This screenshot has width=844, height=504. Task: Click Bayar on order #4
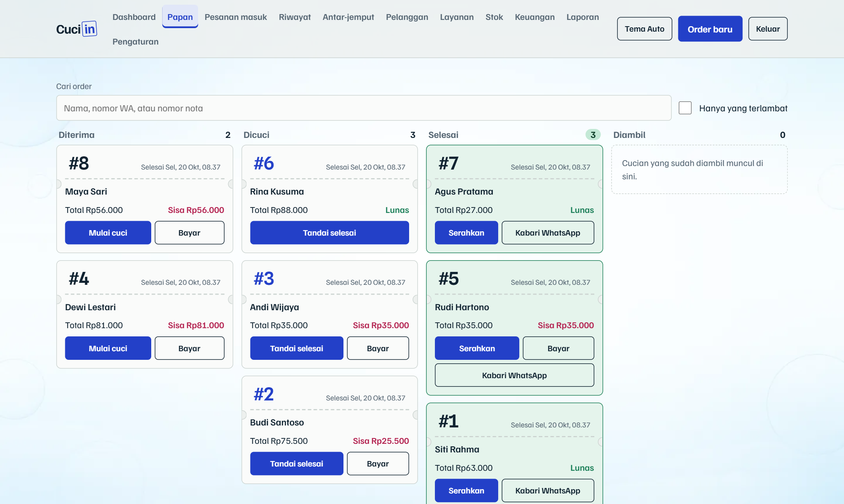[190, 349]
